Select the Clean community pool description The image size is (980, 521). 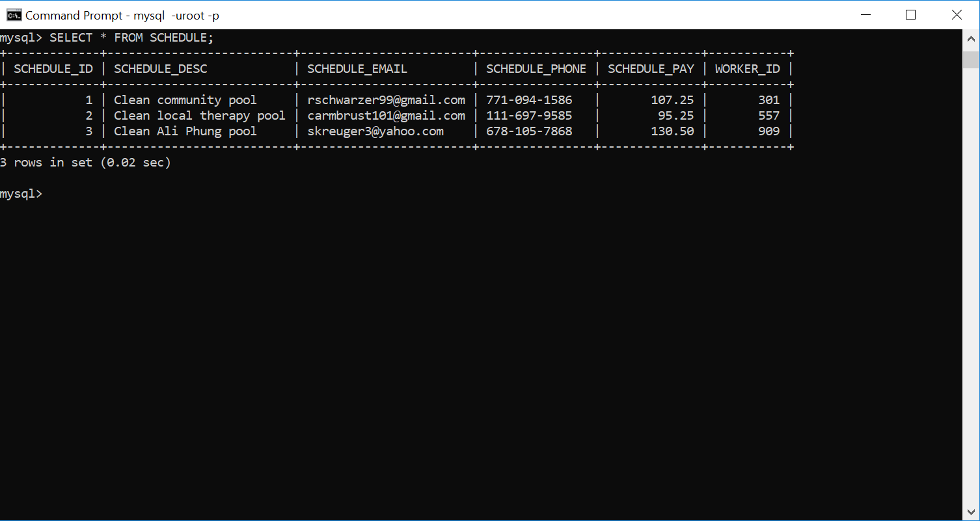pos(184,100)
